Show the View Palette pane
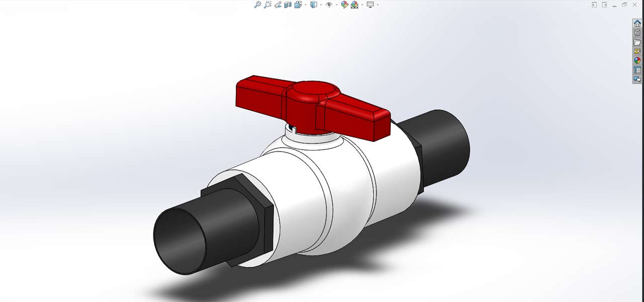 [637, 51]
